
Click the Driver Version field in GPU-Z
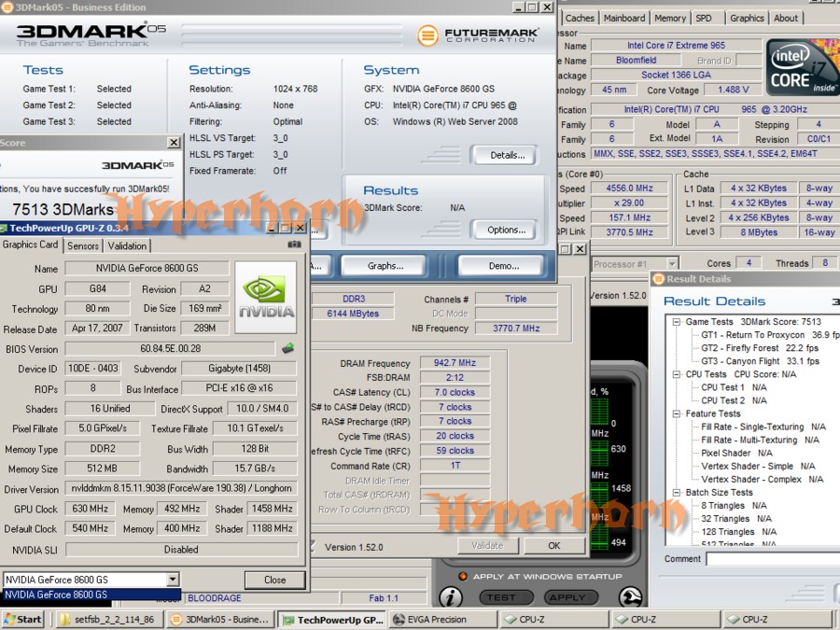coord(181,488)
